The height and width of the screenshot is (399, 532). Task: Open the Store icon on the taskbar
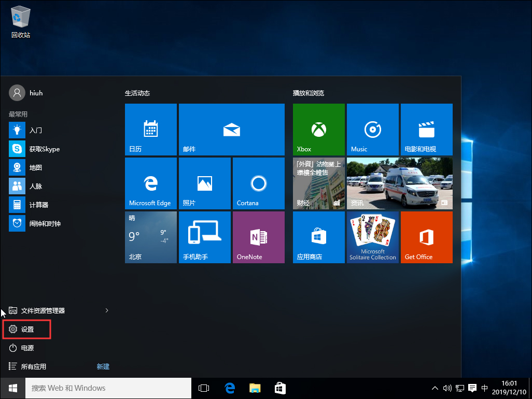point(280,388)
